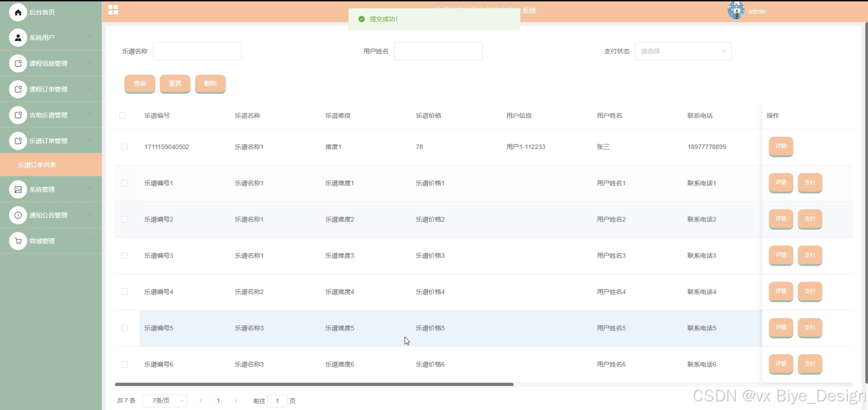The height and width of the screenshot is (410, 868).
Task: Open the 支付状态 dropdown
Action: (x=683, y=51)
